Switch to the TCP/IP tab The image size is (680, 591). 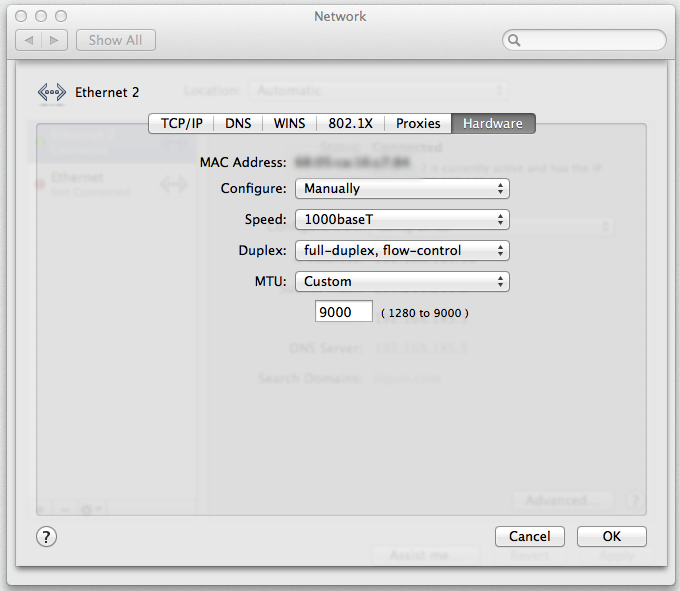(x=181, y=124)
